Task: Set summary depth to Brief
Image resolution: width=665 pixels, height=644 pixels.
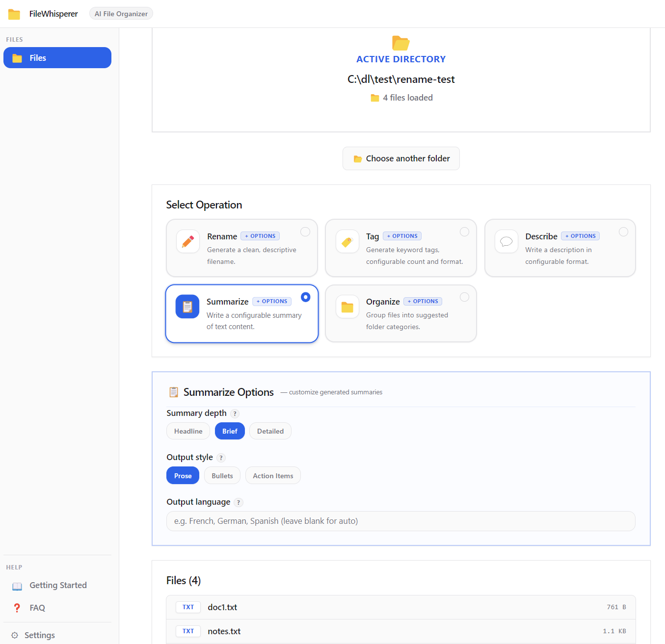Action: point(230,431)
